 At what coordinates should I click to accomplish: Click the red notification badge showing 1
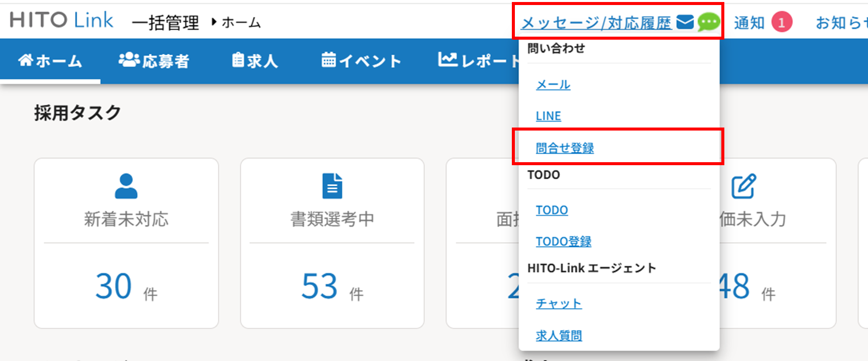pyautogui.click(x=781, y=23)
